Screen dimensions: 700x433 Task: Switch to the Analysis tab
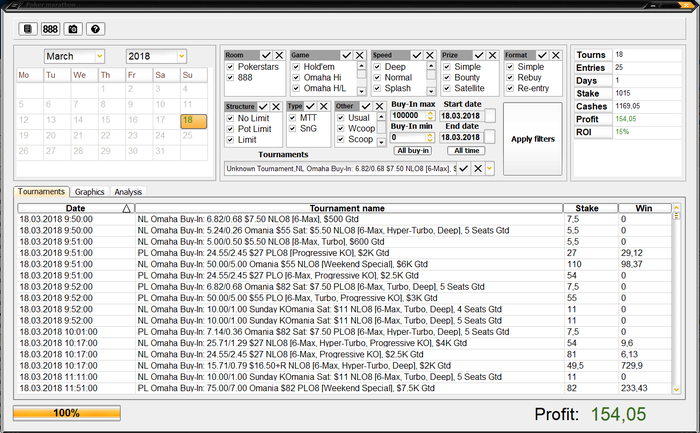128,192
